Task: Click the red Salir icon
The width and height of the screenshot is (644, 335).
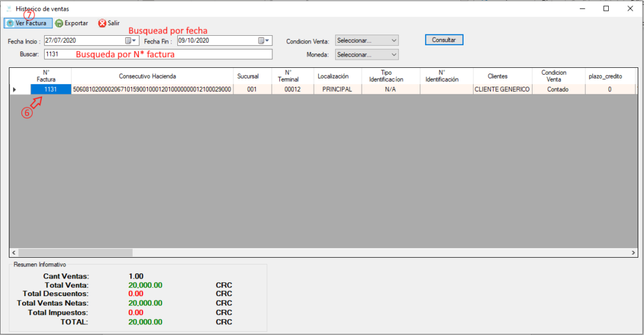Action: (102, 23)
